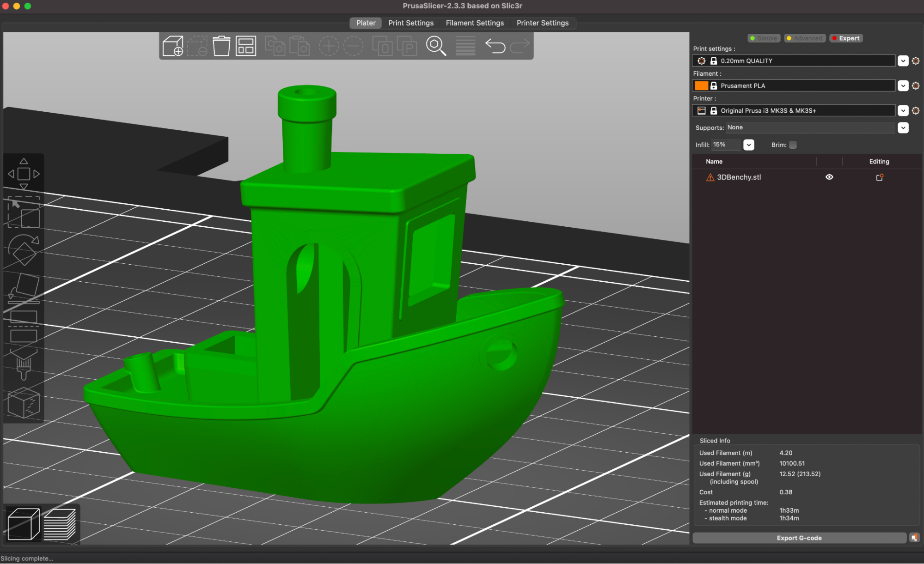The image size is (924, 564).
Task: Open the Filament Settings tab
Action: click(x=475, y=23)
